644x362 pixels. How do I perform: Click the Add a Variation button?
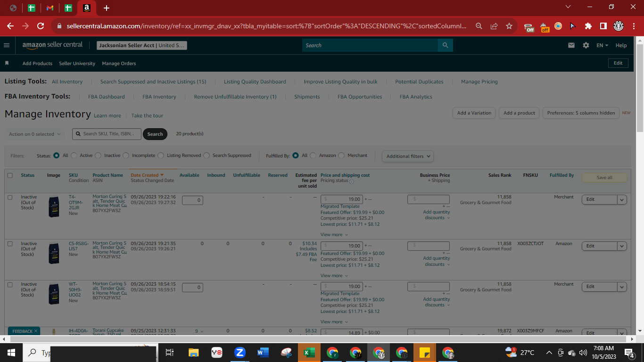click(x=474, y=113)
